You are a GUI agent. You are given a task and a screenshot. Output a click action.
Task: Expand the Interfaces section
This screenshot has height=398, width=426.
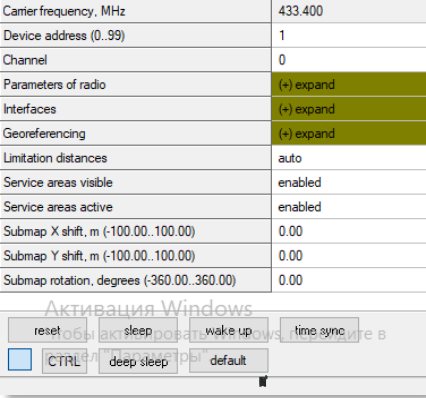click(349, 109)
